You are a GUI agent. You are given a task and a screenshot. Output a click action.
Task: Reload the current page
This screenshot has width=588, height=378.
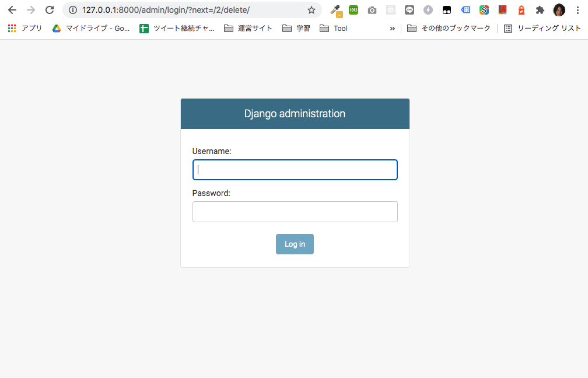click(50, 10)
